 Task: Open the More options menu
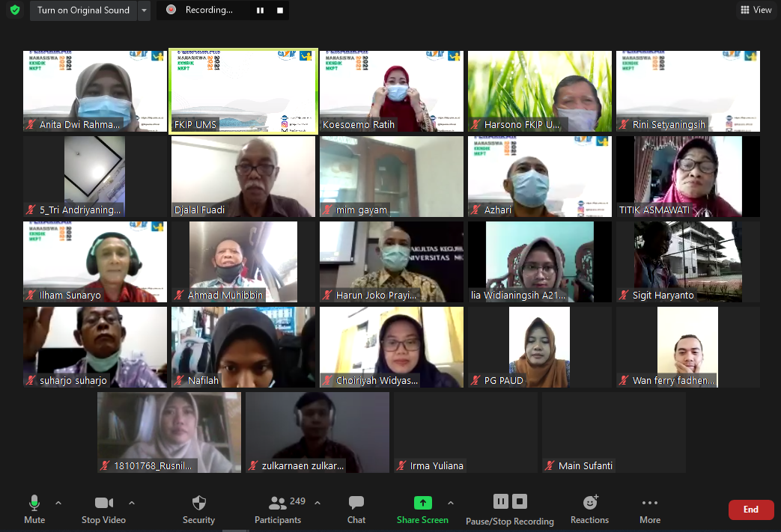(650, 509)
